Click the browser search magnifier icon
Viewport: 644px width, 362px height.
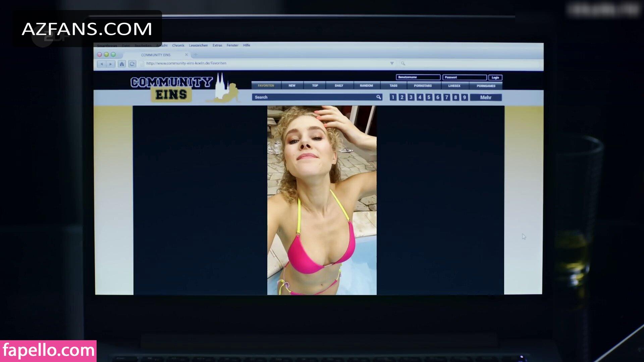coord(403,63)
